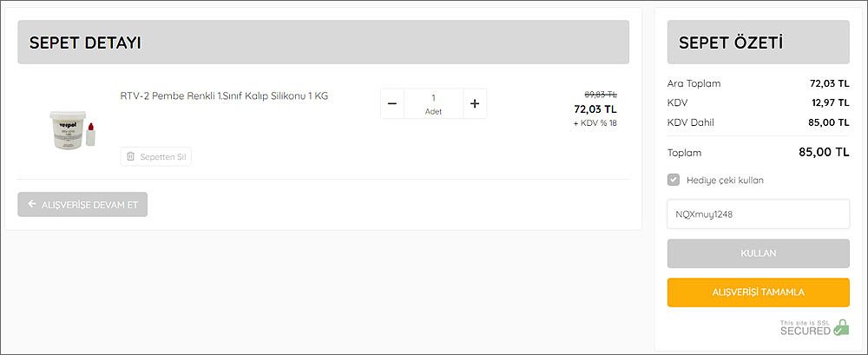Select the KDV amount 12,97 TL
The width and height of the screenshot is (868, 355).
coord(829,102)
